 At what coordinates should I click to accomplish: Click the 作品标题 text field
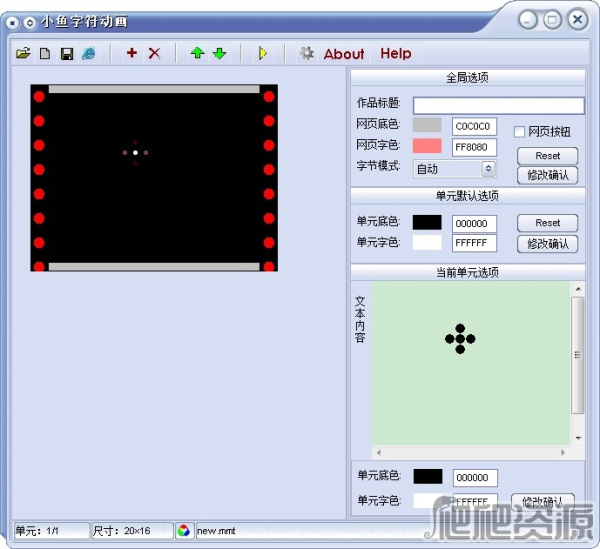pyautogui.click(x=499, y=105)
